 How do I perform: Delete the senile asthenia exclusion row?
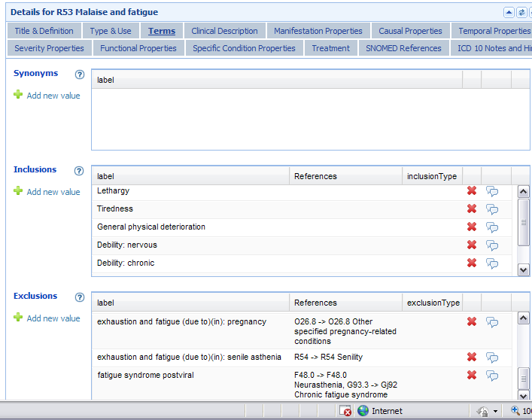coord(472,357)
